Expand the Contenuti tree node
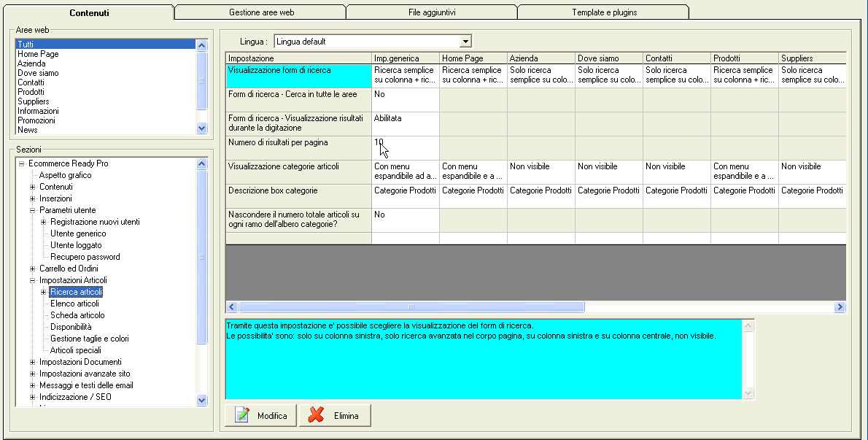 pyautogui.click(x=33, y=187)
